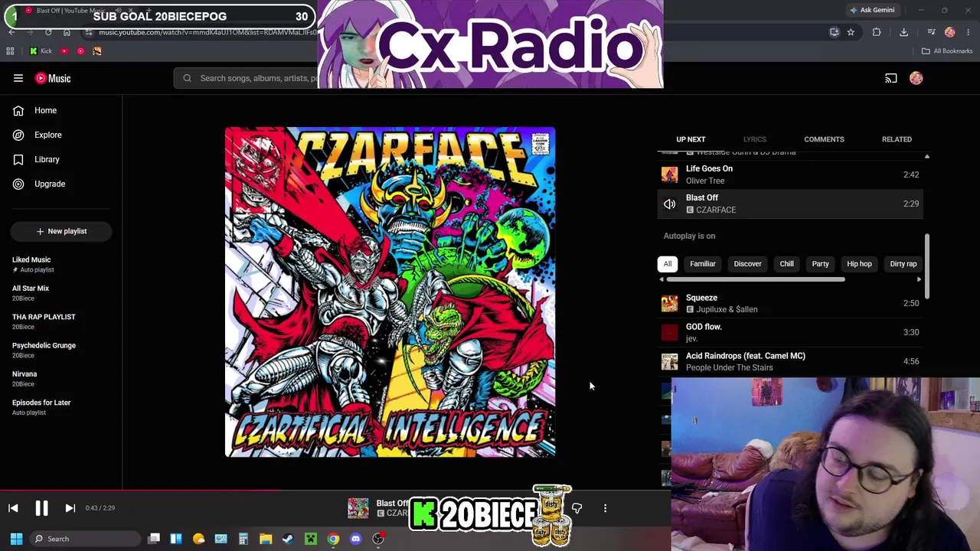
Task: Click the YouTube Music logo
Action: click(53, 78)
